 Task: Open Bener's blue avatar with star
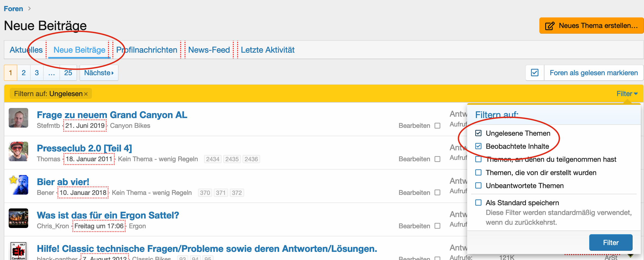18,185
